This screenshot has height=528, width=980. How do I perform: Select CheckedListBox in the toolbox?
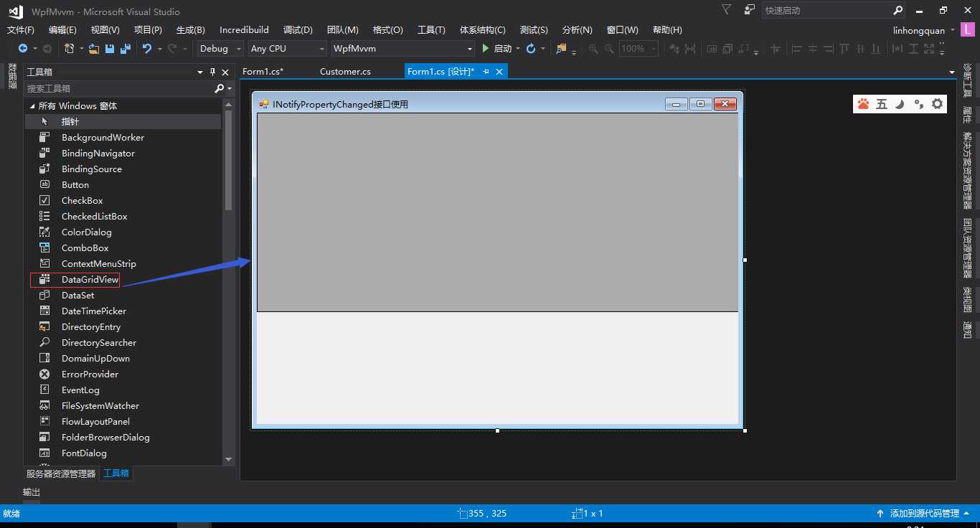click(x=123, y=217)
